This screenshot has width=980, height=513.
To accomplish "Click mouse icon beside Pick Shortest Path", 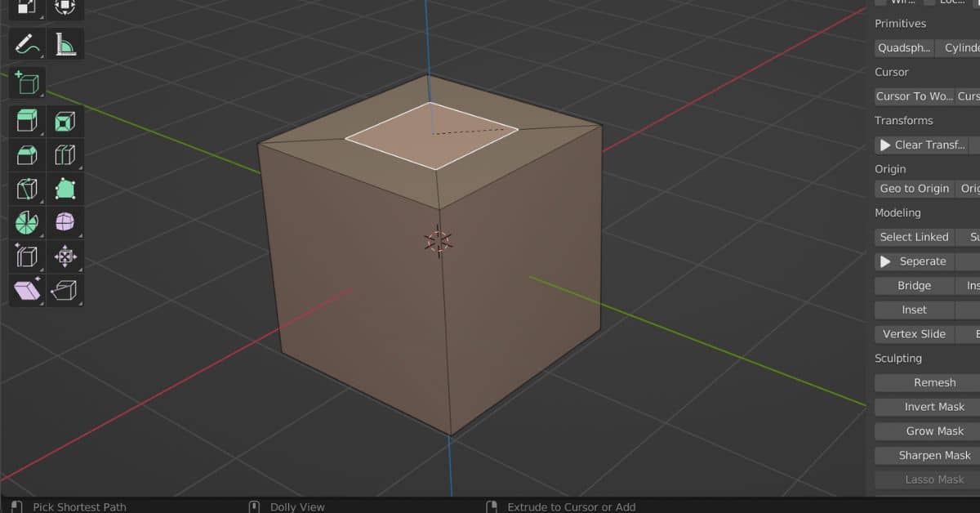I will tap(18, 506).
